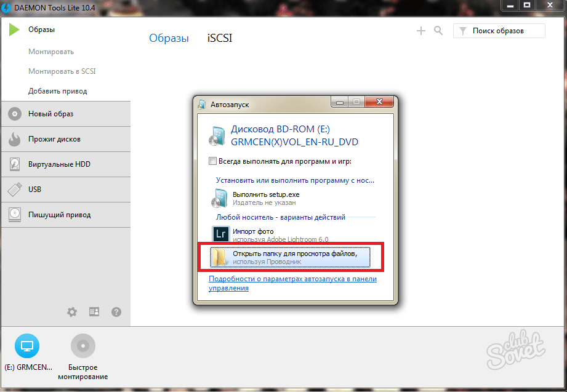Choose Импорт фото using Lightroom
Viewport: 567px width, 392px height.
(291, 235)
